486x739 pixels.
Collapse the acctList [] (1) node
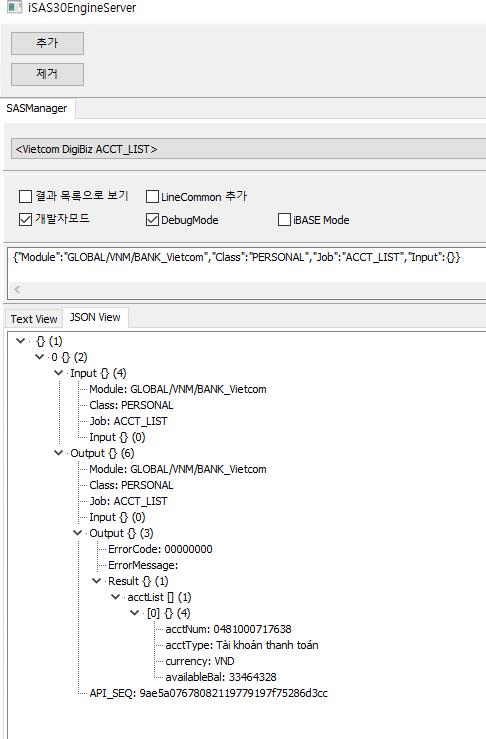[115, 597]
